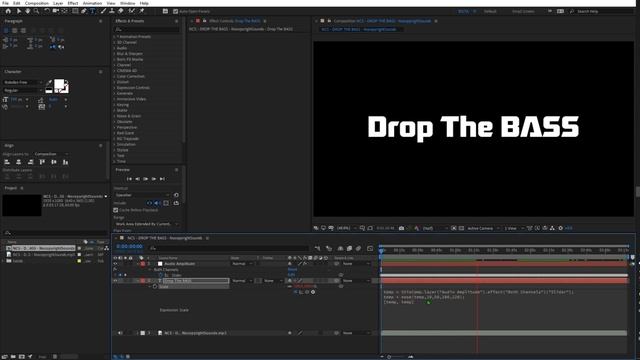The height and width of the screenshot is (360, 640).
Task: Click the current time 0:00:00:00 display
Action: [129, 247]
